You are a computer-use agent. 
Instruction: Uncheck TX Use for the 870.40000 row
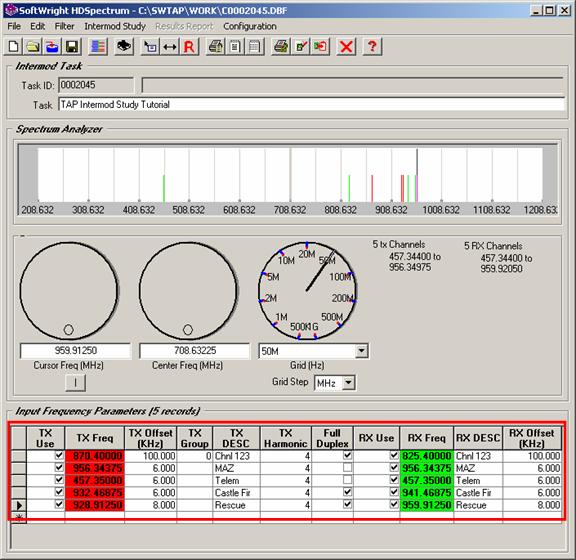click(x=59, y=456)
